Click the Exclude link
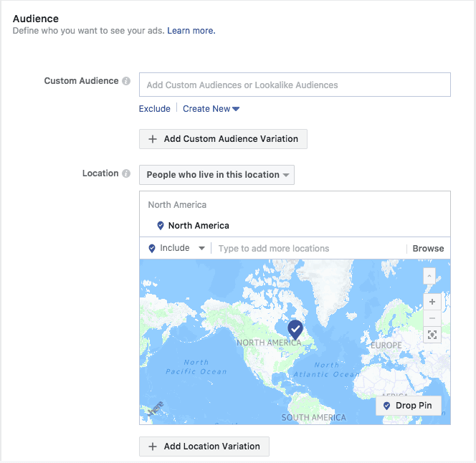This screenshot has height=463, width=476. (155, 109)
